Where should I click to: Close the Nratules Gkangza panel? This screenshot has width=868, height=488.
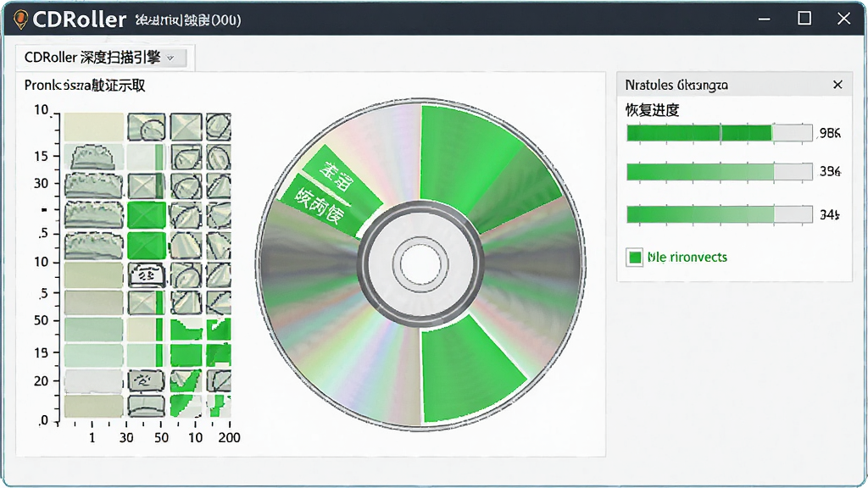click(837, 85)
